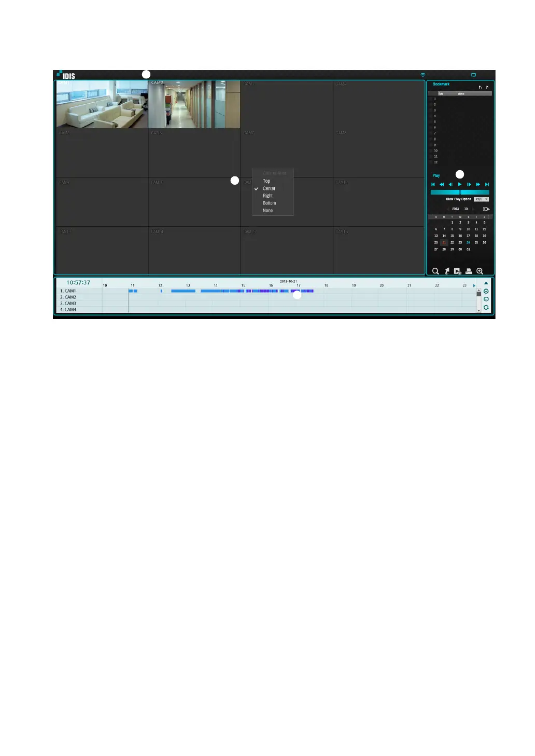Go to the previous month in calendar
535x756 pixels.
[x=448, y=209]
